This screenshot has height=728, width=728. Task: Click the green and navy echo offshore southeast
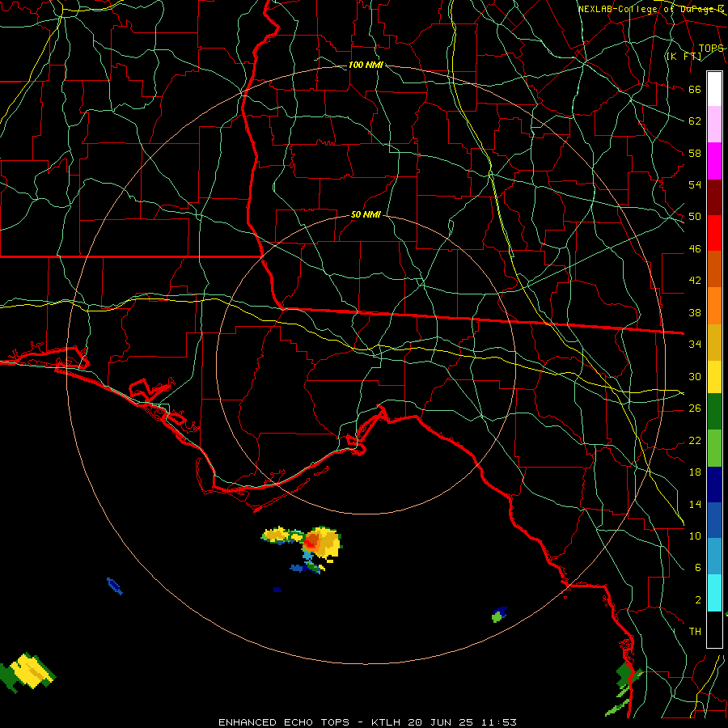click(499, 614)
